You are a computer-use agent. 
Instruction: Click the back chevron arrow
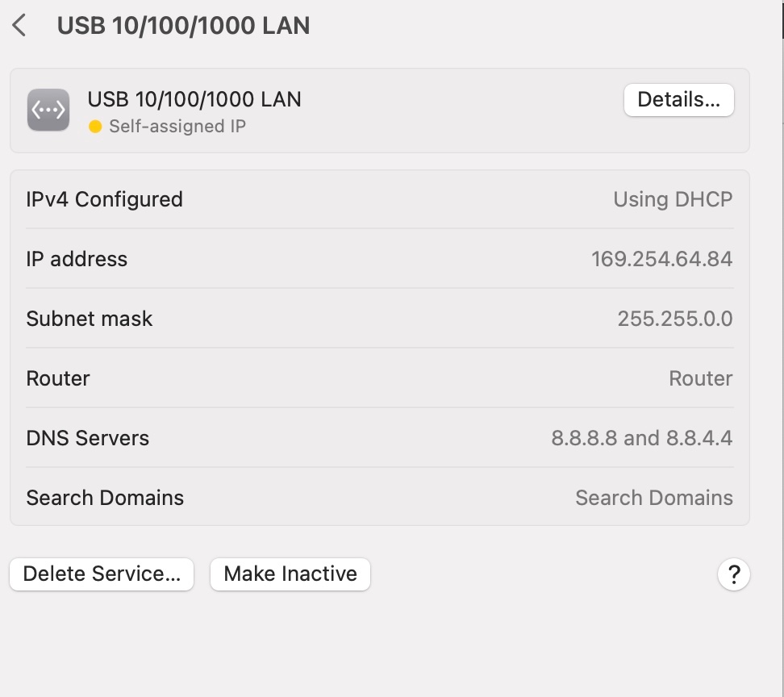20,26
